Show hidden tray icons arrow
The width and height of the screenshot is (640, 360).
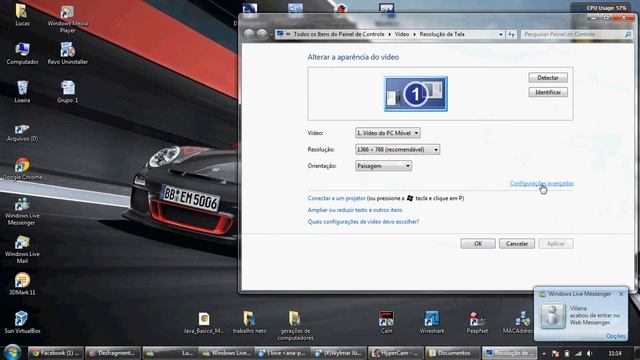544,353
